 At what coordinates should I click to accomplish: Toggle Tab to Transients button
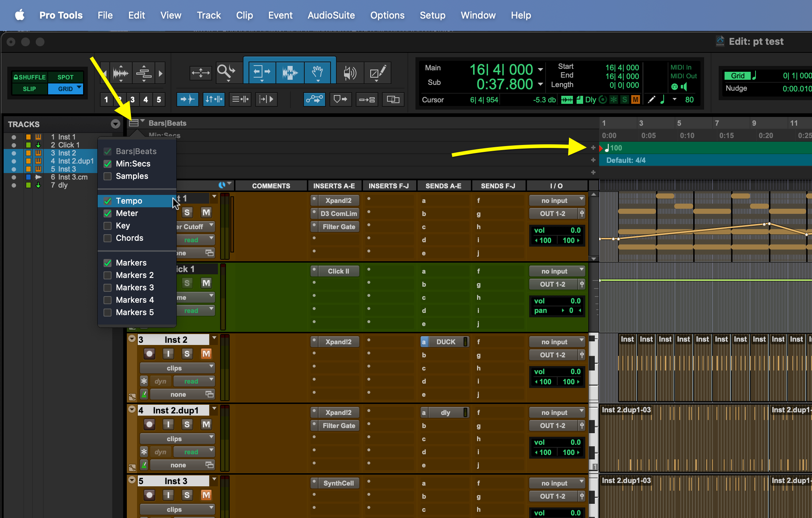tap(188, 99)
